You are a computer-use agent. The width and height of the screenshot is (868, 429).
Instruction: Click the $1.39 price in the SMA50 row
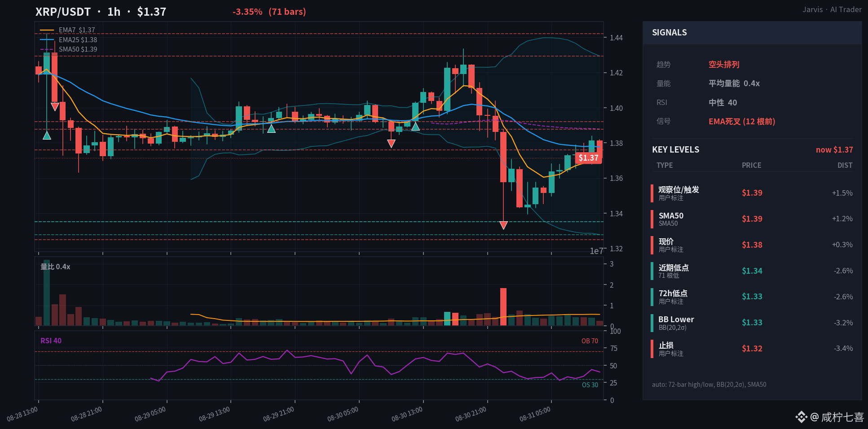point(752,219)
